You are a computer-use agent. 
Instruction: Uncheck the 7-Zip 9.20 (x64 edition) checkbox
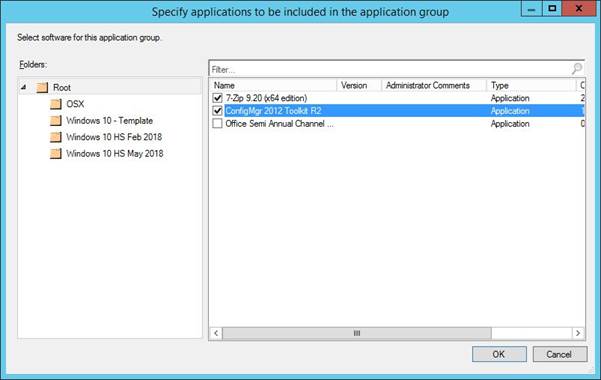click(x=217, y=98)
